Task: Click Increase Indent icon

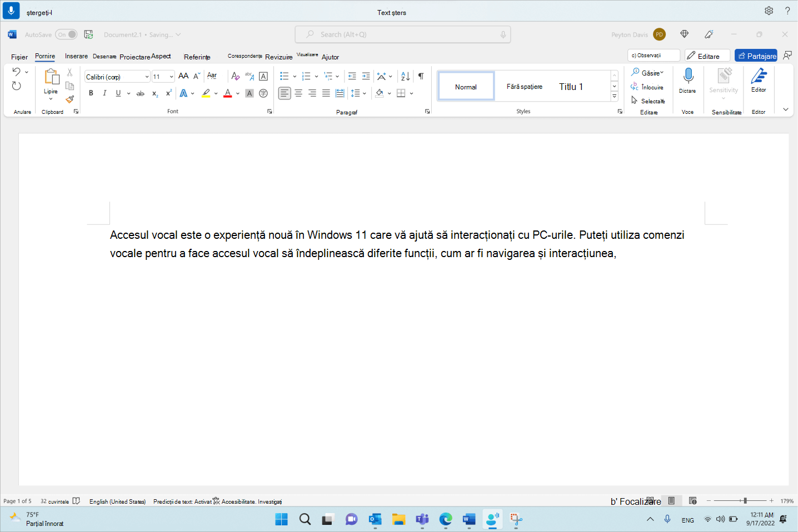Action: pyautogui.click(x=366, y=76)
